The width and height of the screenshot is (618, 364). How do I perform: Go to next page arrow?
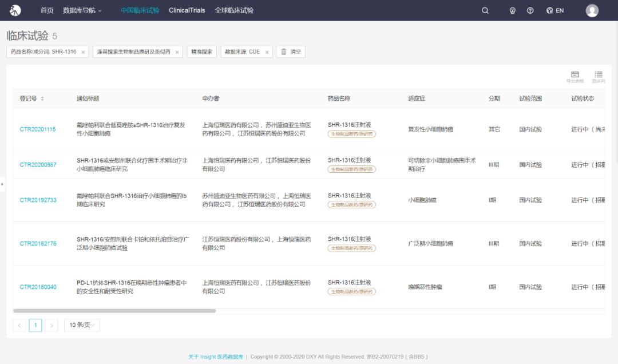pyautogui.click(x=51, y=325)
